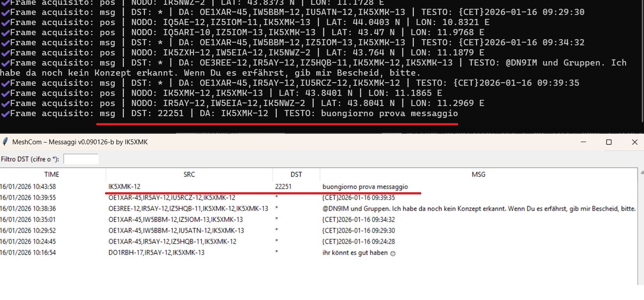Click the DST column header
The image size is (644, 300).
pos(296,174)
